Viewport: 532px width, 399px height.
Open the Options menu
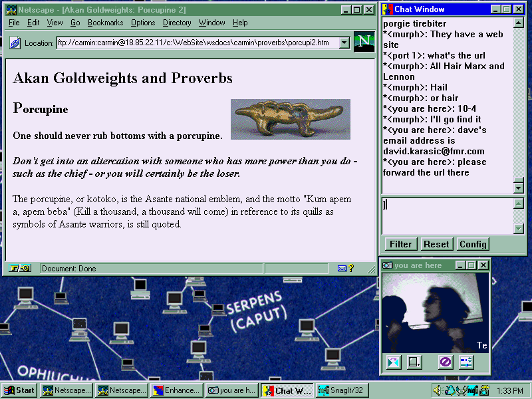pyautogui.click(x=143, y=23)
